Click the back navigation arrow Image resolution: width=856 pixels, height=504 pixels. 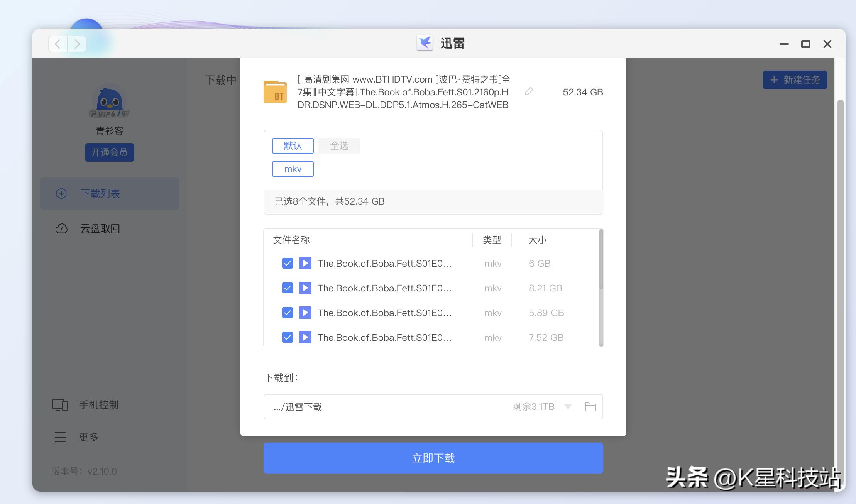point(57,44)
